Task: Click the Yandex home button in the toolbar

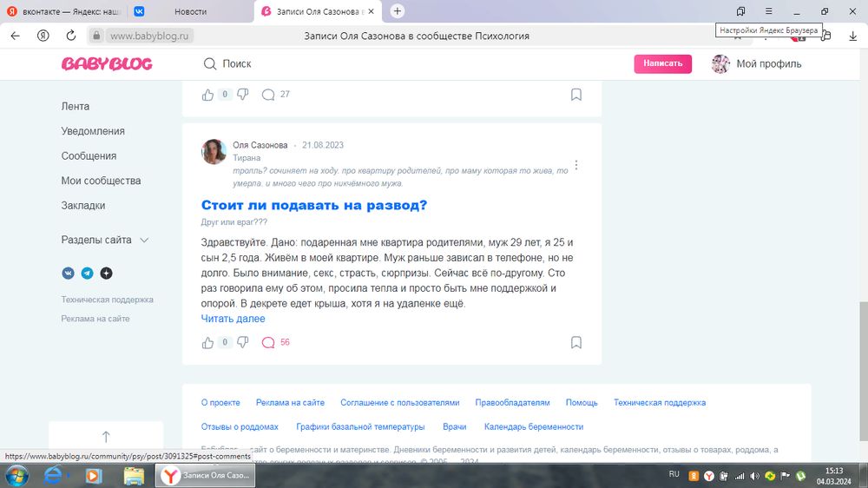Action: click(43, 36)
